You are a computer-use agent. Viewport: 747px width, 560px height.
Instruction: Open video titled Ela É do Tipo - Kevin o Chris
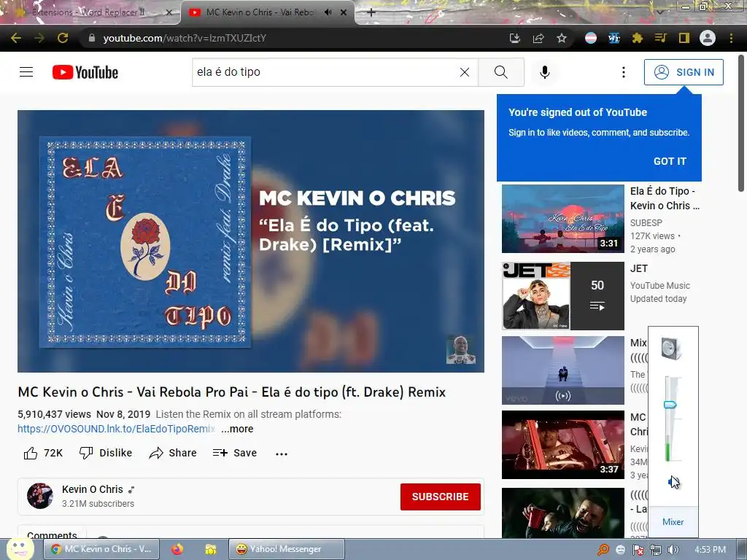665,198
